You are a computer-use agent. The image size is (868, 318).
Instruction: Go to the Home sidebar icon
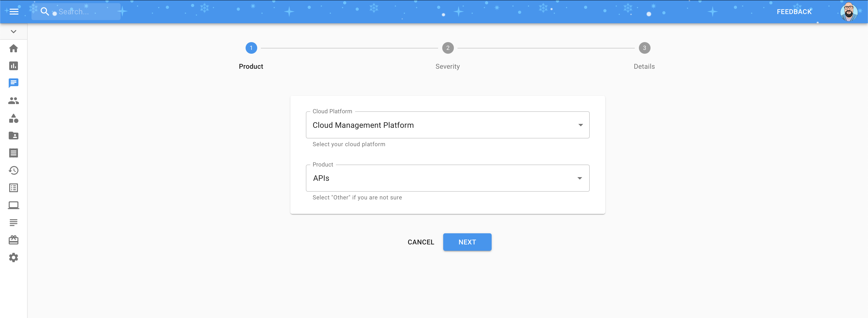[x=14, y=48]
